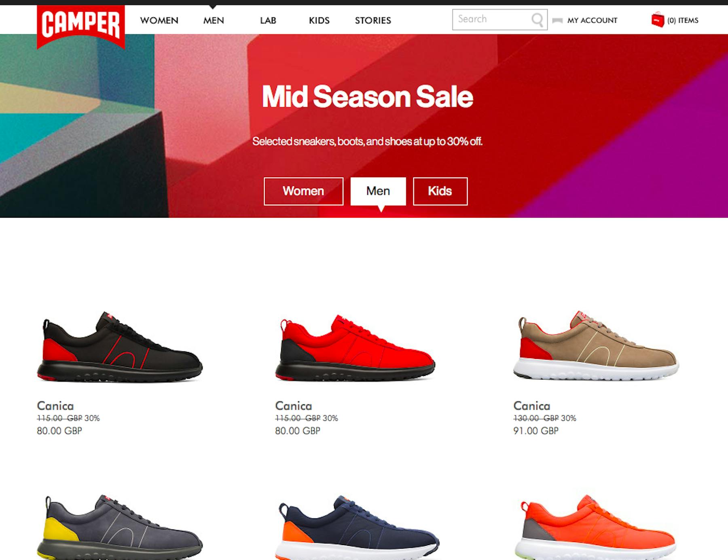Image resolution: width=728 pixels, height=560 pixels.
Task: Click the flag icon beside My Account
Action: (x=557, y=20)
